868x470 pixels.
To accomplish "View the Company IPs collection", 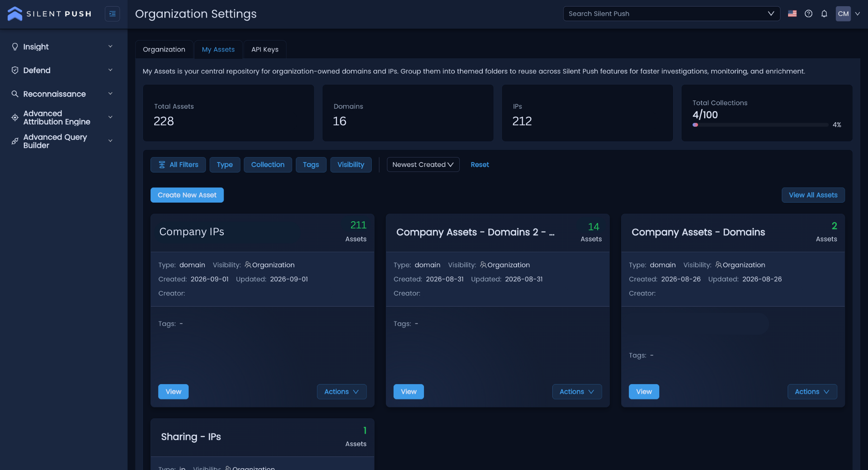I will pyautogui.click(x=173, y=392).
